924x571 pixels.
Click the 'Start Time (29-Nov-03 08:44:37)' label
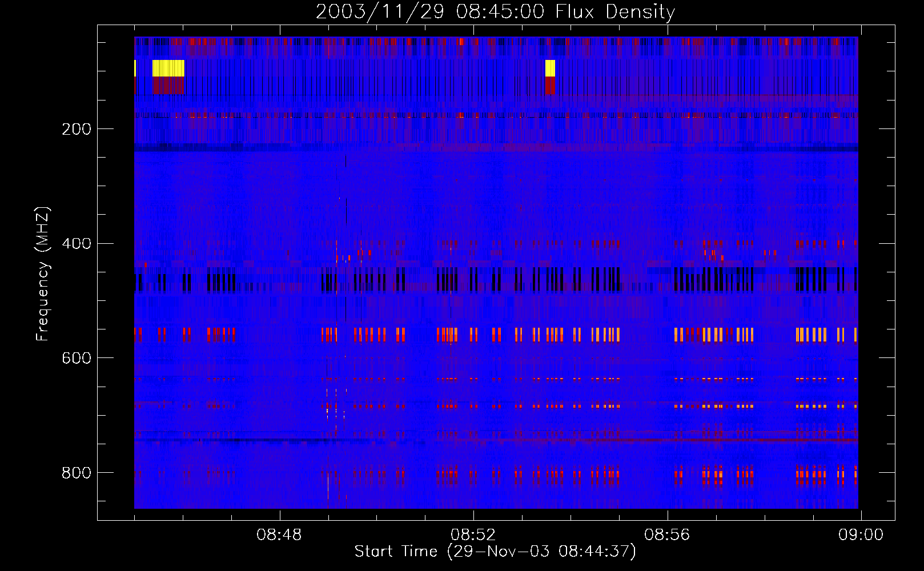[x=495, y=552]
